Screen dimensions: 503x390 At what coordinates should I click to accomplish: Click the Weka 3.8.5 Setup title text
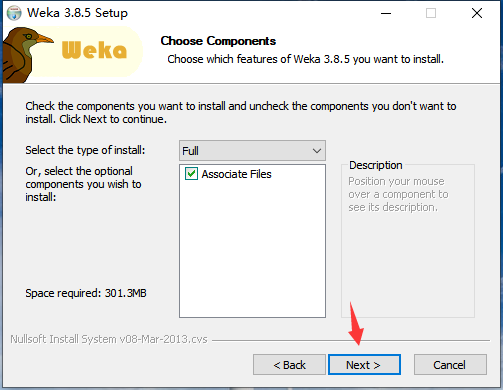coord(77,13)
